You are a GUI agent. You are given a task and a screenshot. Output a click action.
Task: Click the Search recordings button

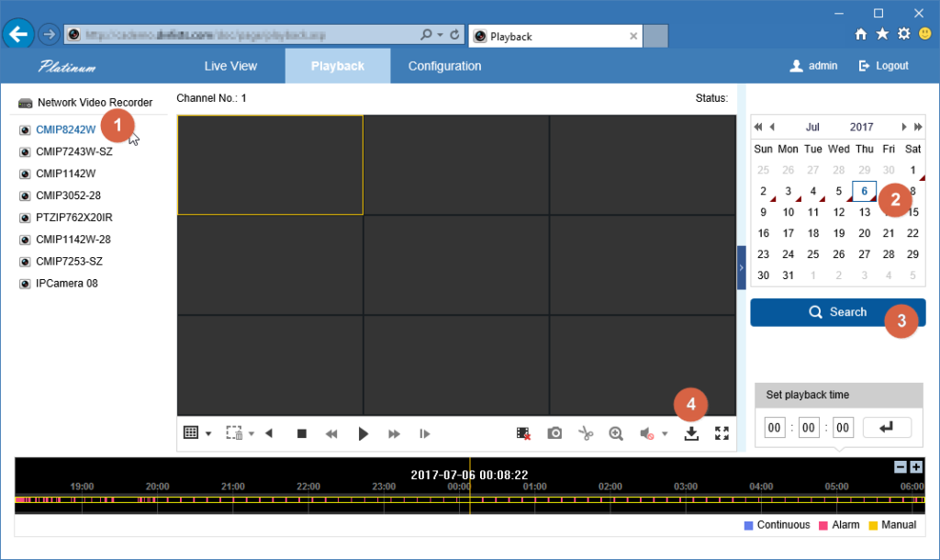[x=837, y=312]
